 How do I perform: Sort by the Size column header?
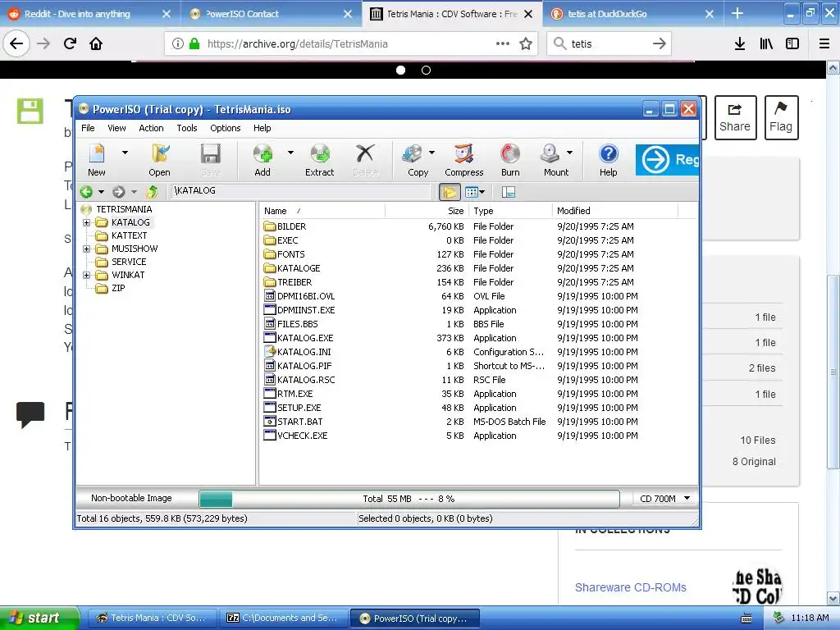coord(427,211)
